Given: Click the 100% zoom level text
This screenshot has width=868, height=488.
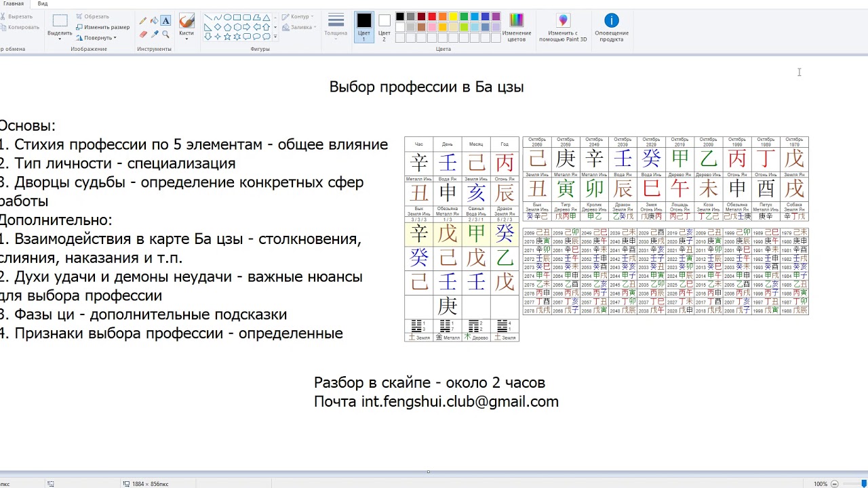Looking at the screenshot, I should tap(821, 484).
